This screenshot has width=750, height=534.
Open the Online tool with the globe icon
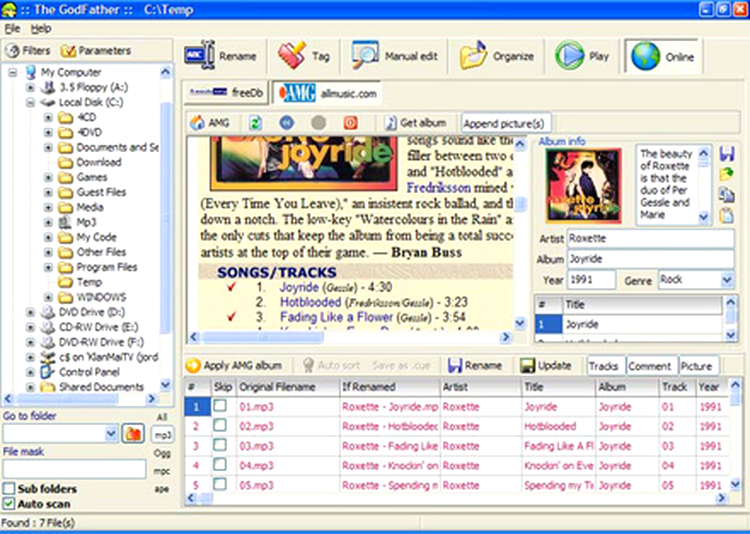pyautogui.click(x=663, y=56)
